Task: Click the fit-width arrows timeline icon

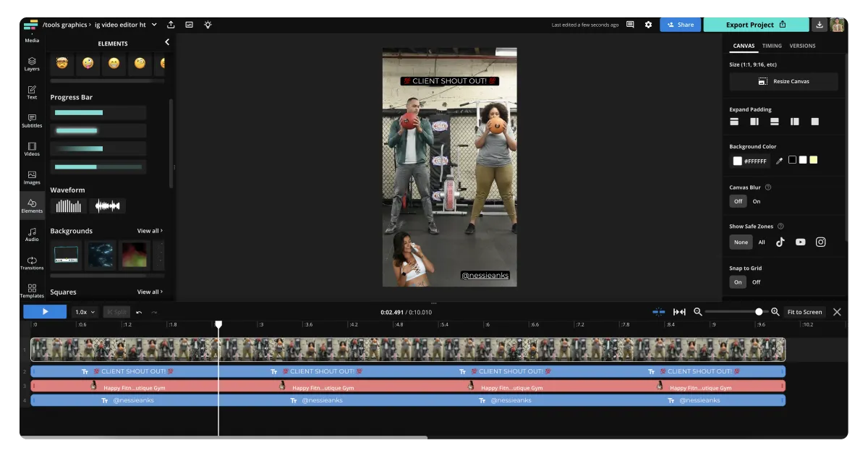Action: tap(679, 312)
